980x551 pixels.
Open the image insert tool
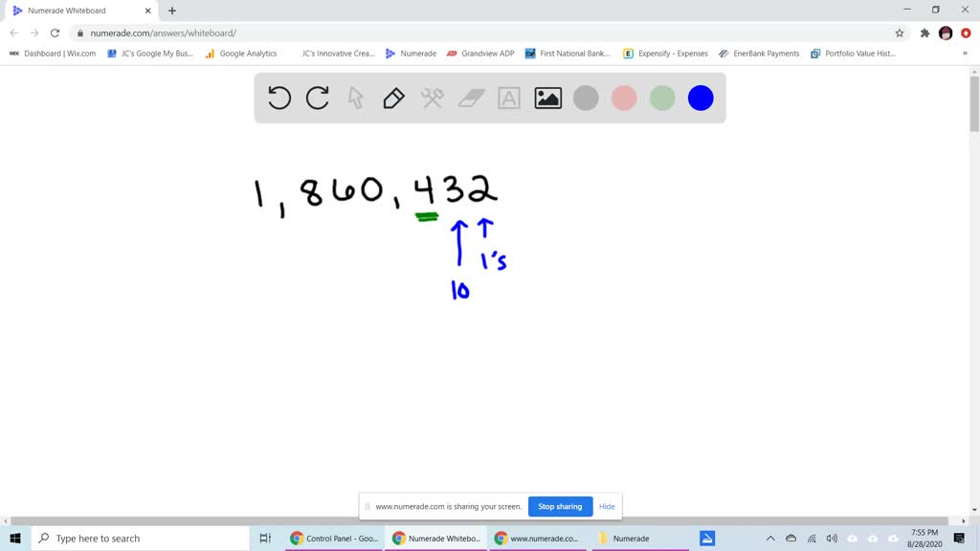coord(546,98)
